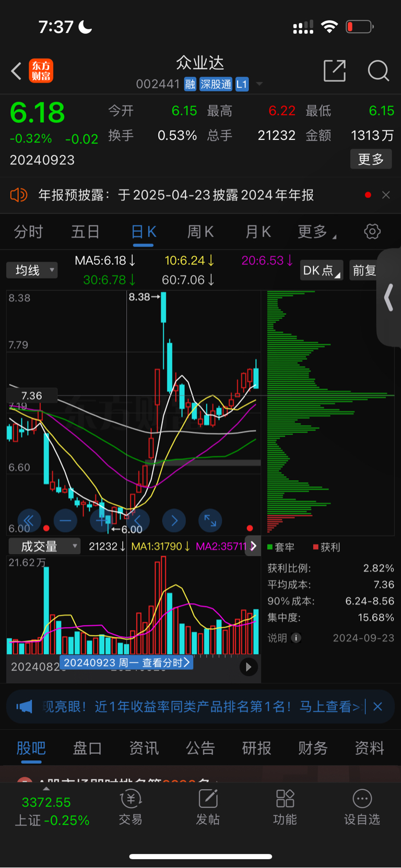Zoom out chart with minus button

pos(65,520)
